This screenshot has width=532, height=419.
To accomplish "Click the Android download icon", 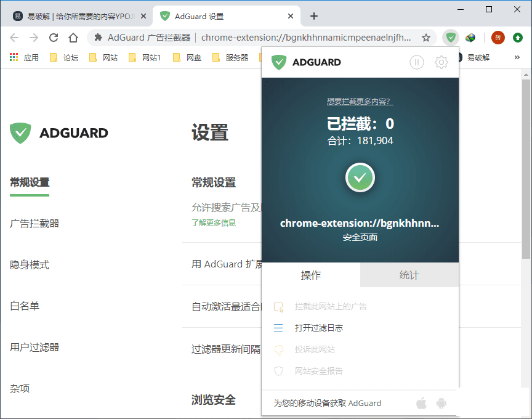I will coord(441,403).
